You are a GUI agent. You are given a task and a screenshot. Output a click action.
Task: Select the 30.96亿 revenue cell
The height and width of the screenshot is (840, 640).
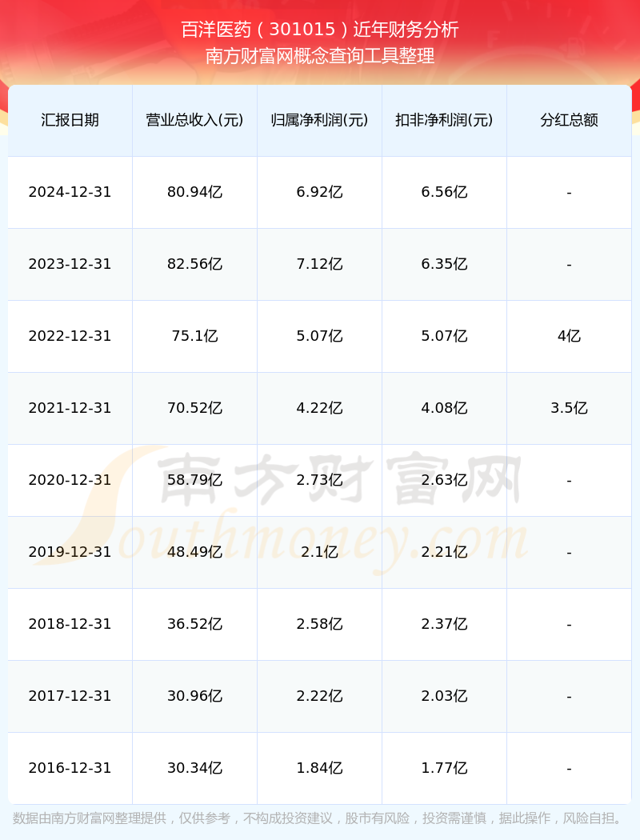[195, 697]
